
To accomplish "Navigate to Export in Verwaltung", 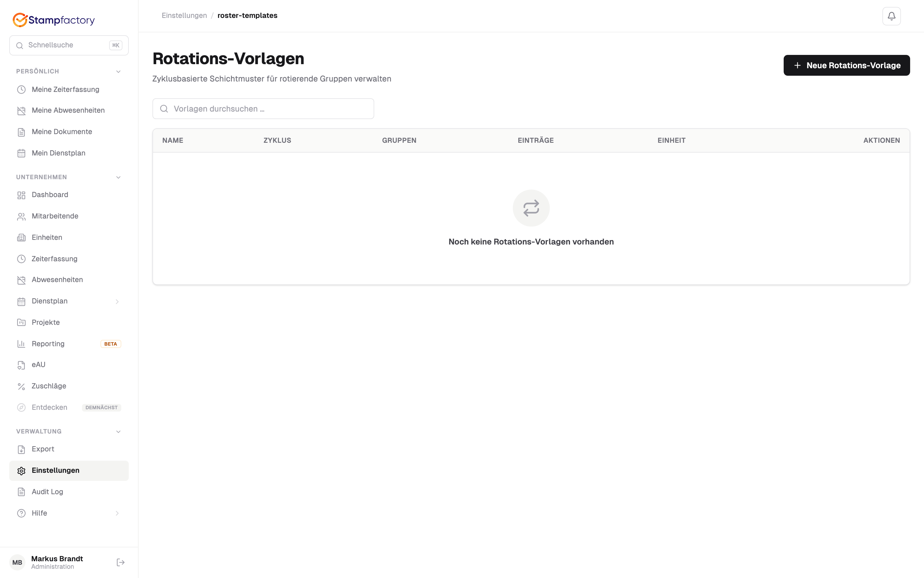I will tap(69, 449).
